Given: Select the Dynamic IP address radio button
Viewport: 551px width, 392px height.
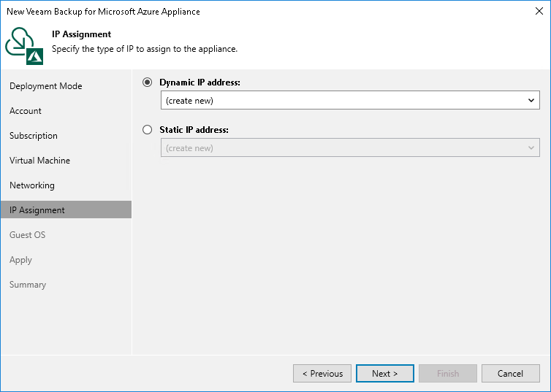Looking at the screenshot, I should (x=148, y=83).
